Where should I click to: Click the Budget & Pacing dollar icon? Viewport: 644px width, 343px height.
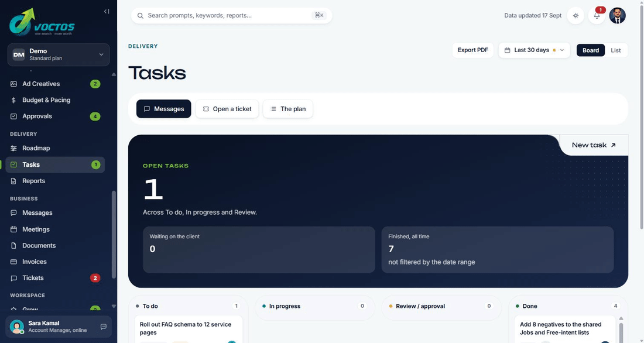click(13, 100)
